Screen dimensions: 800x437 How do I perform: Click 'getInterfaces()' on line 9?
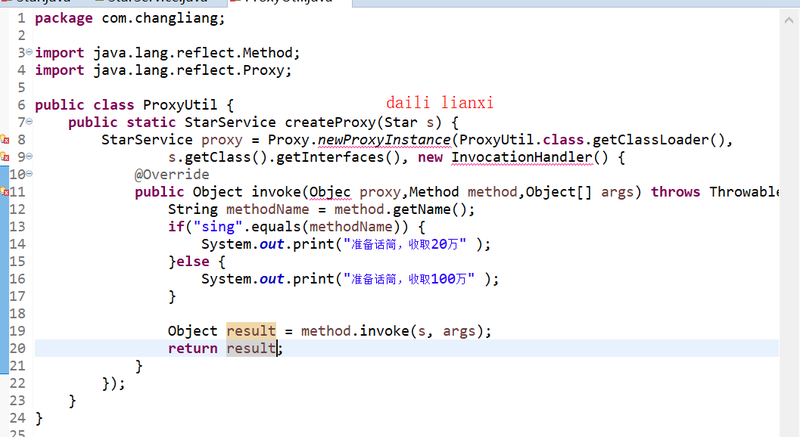(338, 157)
